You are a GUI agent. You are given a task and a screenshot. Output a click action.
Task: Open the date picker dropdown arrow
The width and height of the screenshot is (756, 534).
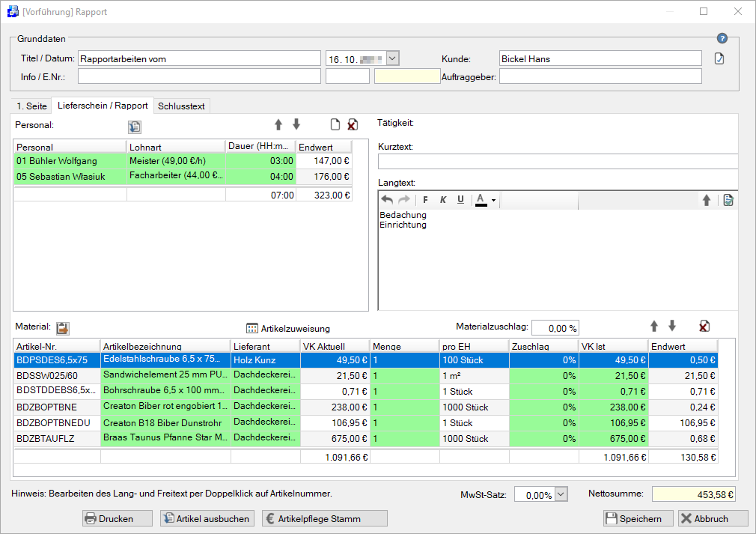pyautogui.click(x=392, y=59)
